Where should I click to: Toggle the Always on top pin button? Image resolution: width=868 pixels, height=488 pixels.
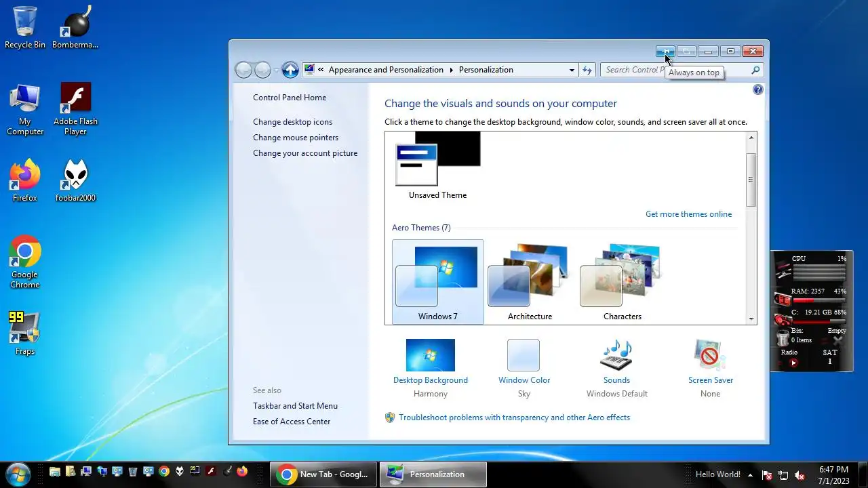coord(665,52)
